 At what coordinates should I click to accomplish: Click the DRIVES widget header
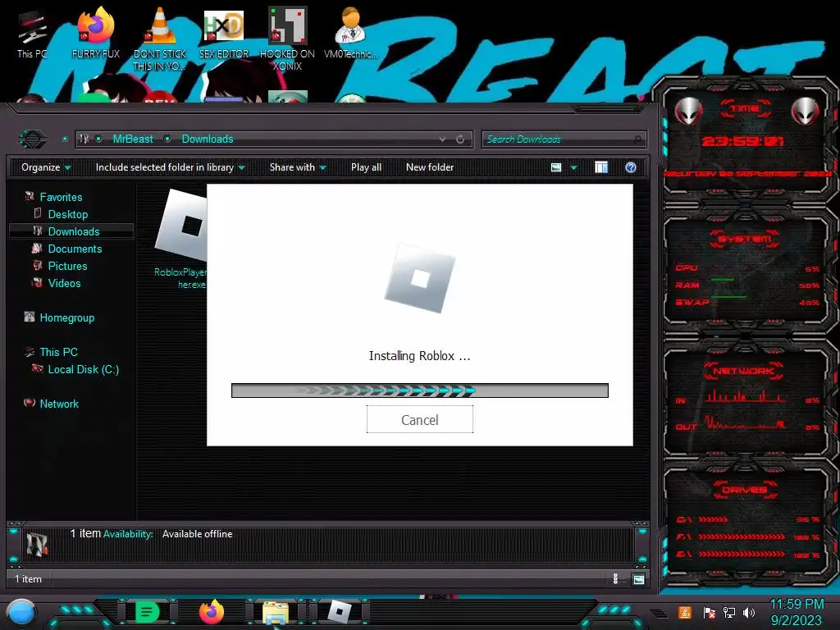click(744, 490)
